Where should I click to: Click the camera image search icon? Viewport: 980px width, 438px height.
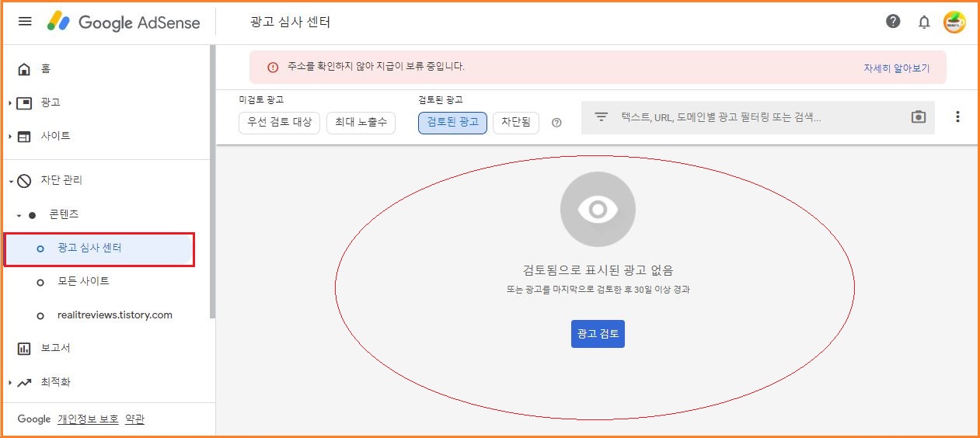tap(919, 117)
